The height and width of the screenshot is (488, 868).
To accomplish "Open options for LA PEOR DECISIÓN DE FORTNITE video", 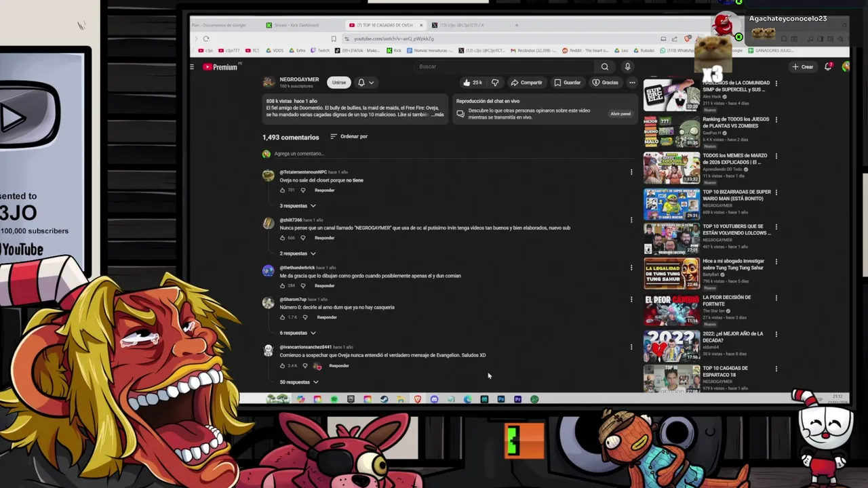I will click(776, 298).
